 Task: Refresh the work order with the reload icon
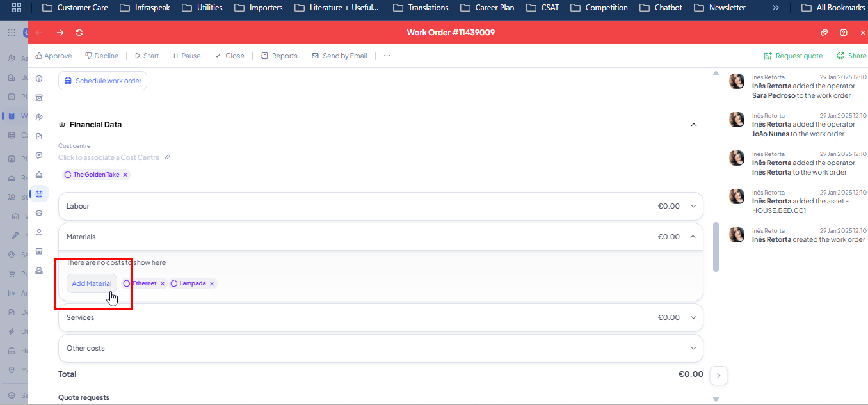click(x=79, y=33)
